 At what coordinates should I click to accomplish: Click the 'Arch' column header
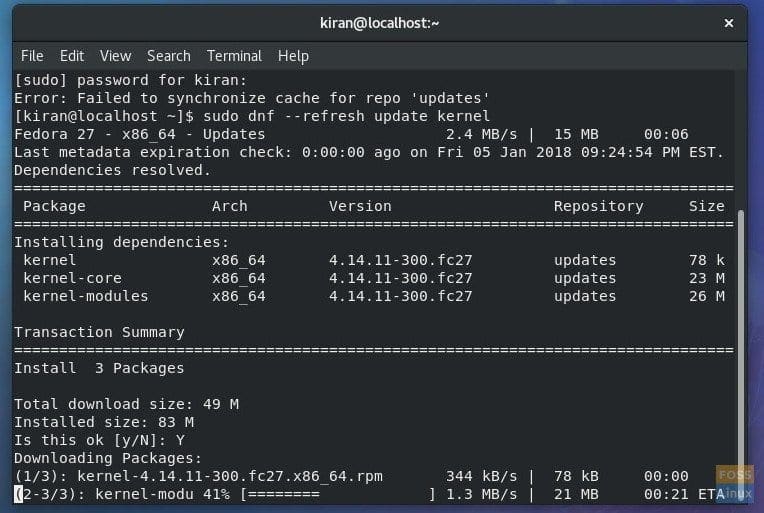tap(229, 206)
